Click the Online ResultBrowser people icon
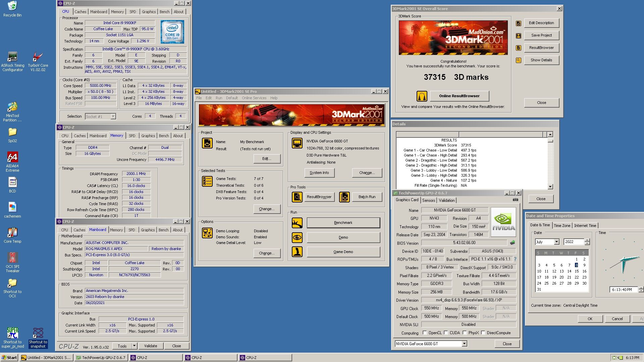 (x=422, y=96)
